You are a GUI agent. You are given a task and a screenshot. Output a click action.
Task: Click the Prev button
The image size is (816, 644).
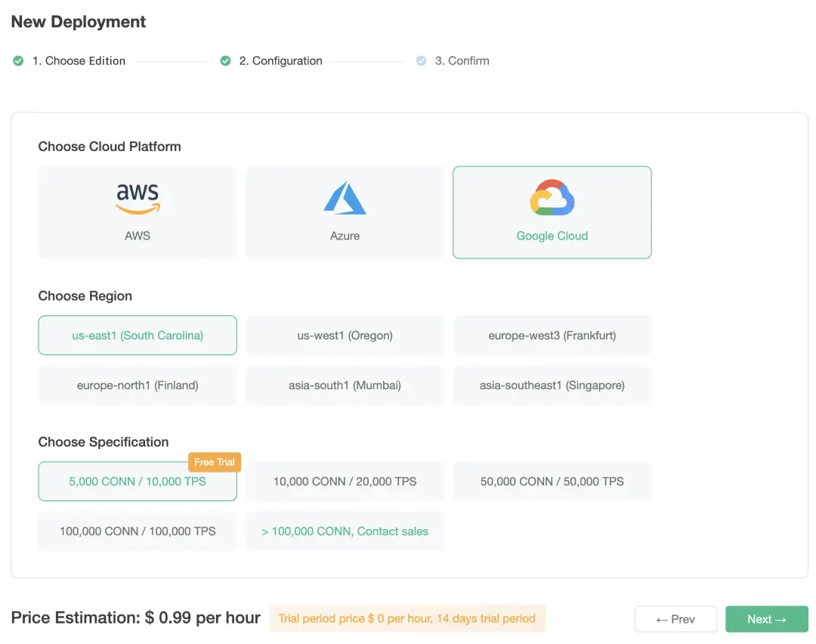coord(675,619)
